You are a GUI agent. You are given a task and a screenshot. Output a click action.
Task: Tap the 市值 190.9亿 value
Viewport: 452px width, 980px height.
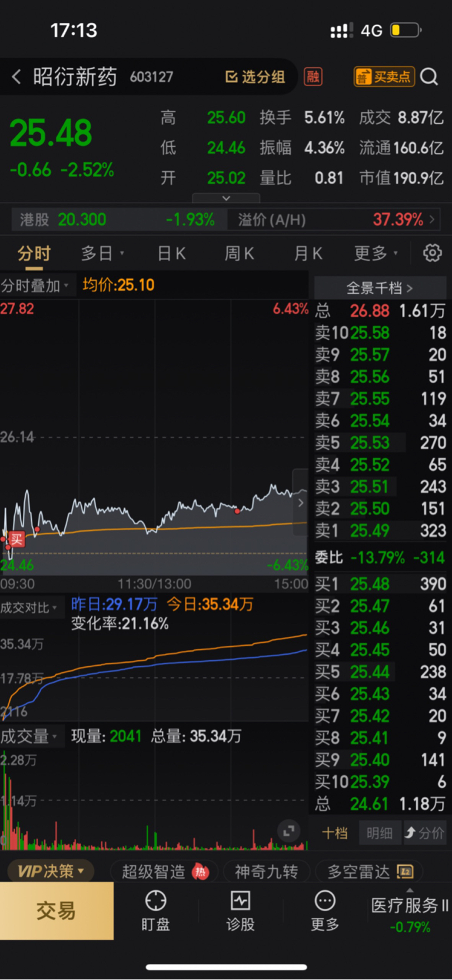(418, 178)
